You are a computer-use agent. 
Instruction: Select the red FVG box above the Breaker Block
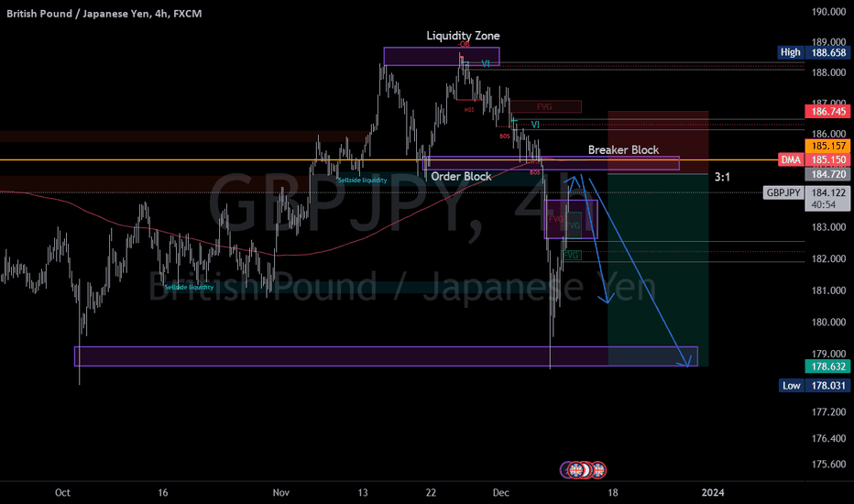[x=546, y=107]
